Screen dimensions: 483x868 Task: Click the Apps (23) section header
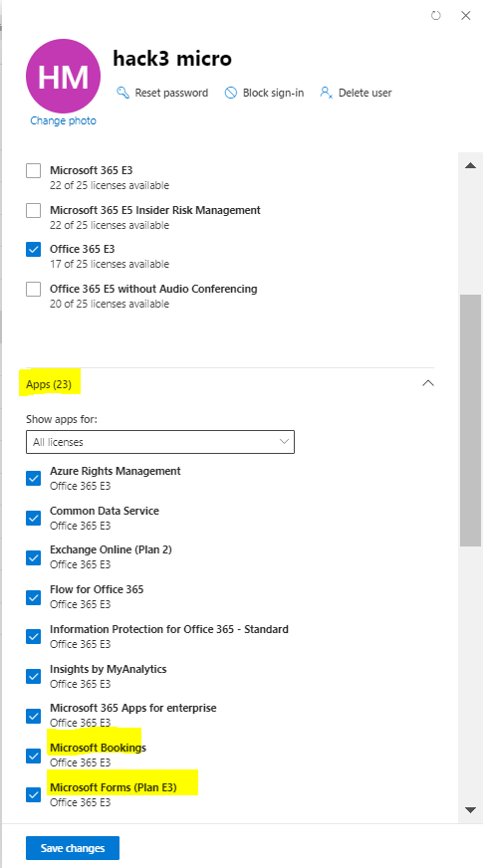tap(49, 384)
